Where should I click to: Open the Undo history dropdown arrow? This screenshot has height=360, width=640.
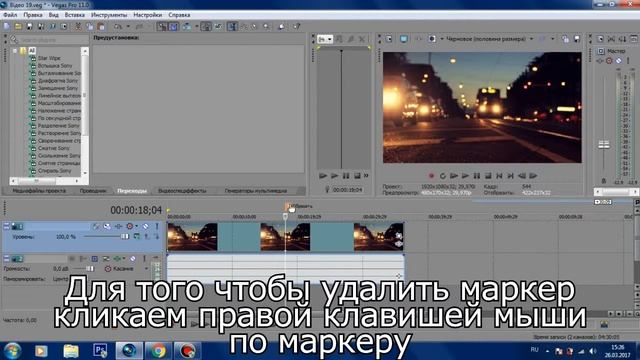tap(128, 27)
